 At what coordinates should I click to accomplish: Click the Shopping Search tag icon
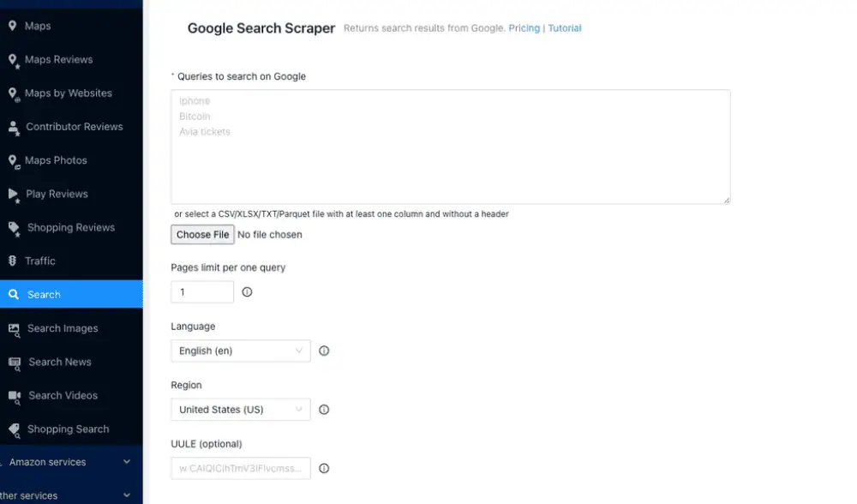(14, 429)
